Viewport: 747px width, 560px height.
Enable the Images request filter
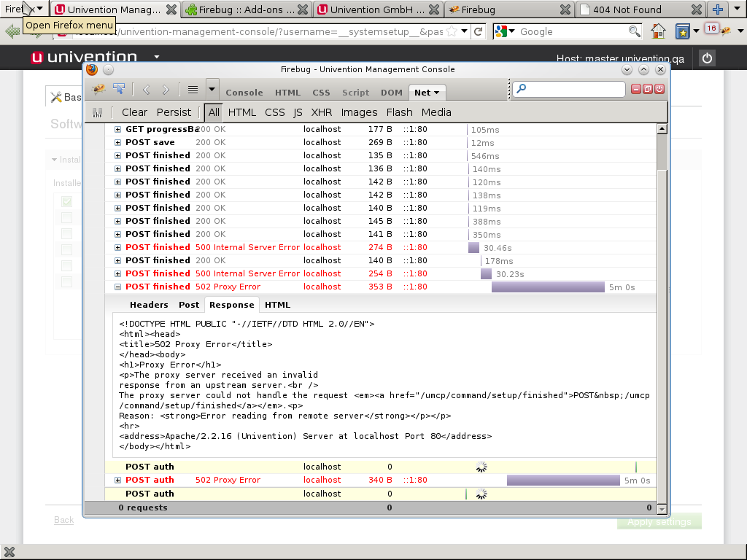tap(359, 112)
